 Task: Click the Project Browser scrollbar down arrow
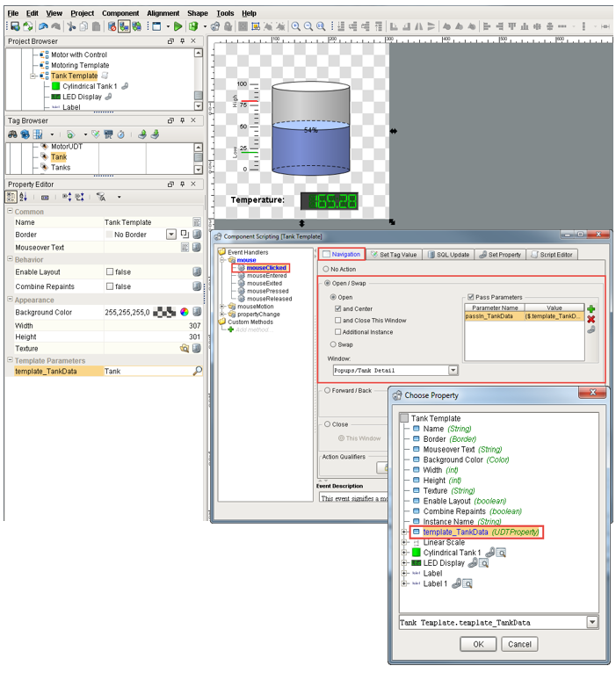[198, 105]
